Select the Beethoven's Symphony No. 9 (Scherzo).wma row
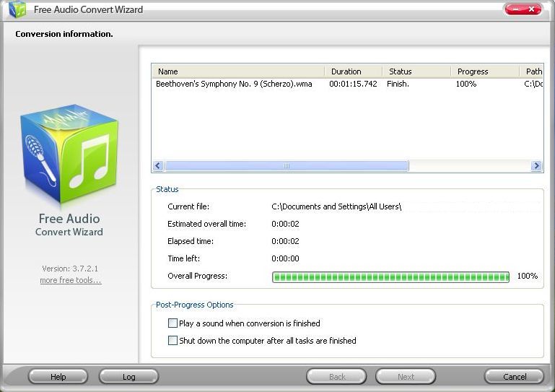This screenshot has height=392, width=555. click(x=348, y=84)
